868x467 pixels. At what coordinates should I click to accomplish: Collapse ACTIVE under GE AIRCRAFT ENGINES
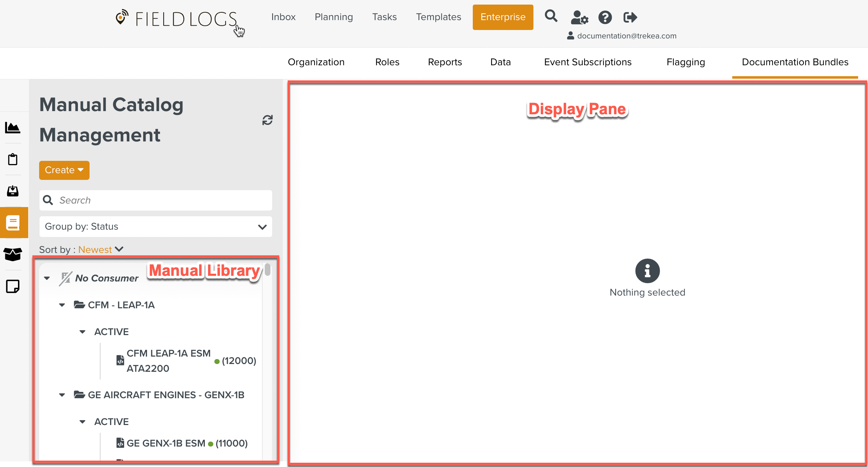[x=82, y=422]
